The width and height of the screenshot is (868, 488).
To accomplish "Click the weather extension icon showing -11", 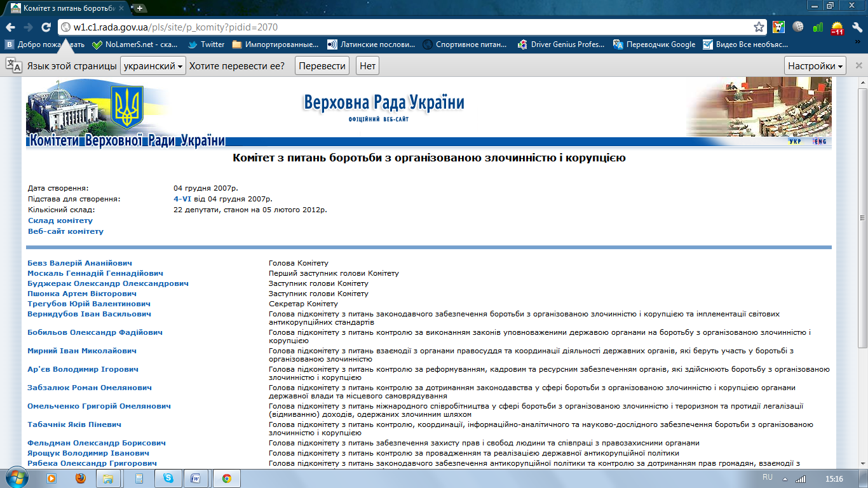I will coord(837,27).
